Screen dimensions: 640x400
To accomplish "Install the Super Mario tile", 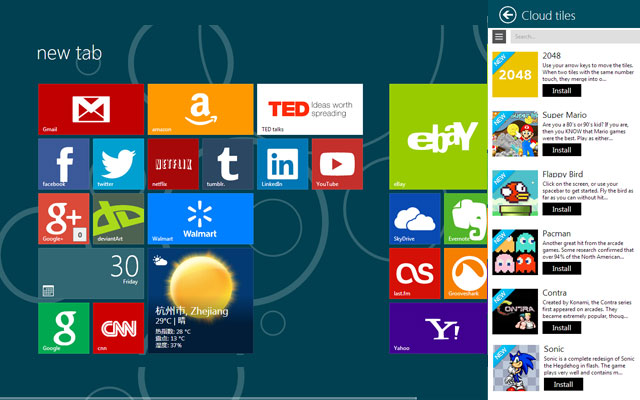I will (562, 150).
